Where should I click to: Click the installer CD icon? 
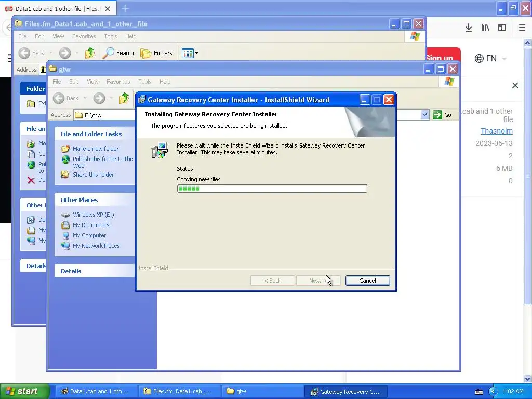point(159,150)
